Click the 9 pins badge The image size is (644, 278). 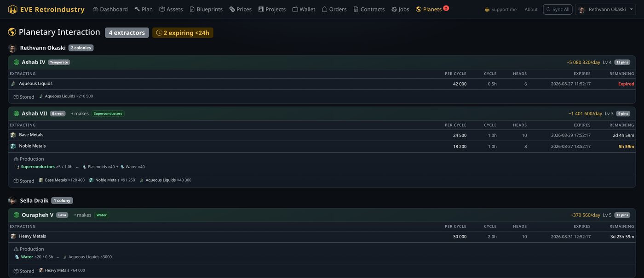pos(623,113)
